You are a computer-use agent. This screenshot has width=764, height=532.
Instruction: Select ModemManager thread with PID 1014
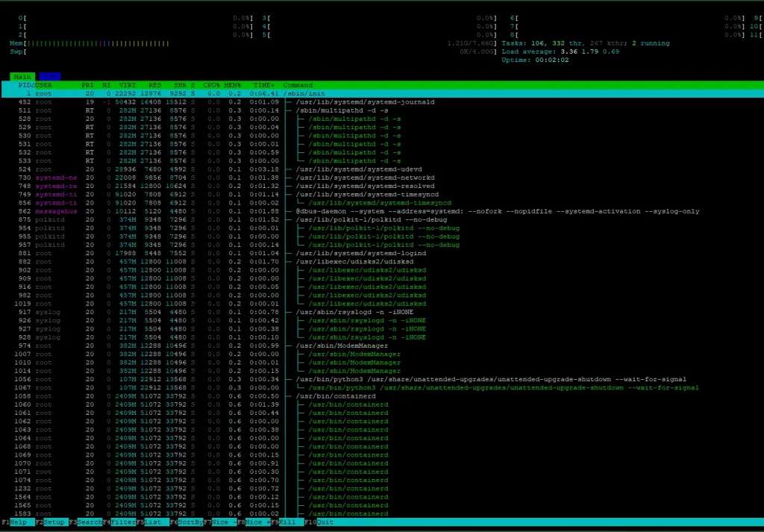click(x=382, y=372)
